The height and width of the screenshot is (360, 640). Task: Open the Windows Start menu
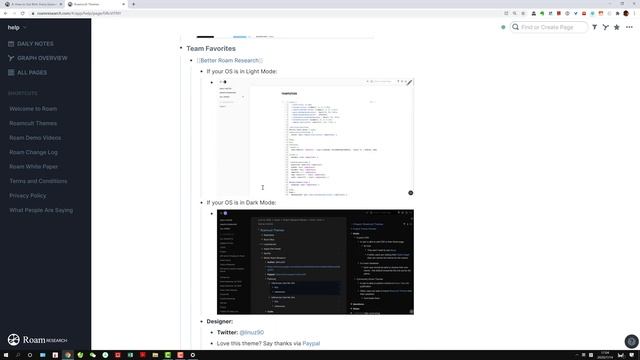pos(6,355)
